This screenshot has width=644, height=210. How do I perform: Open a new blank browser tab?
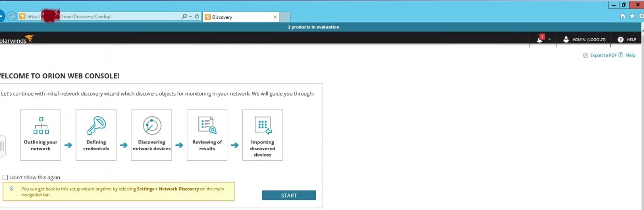(285, 17)
